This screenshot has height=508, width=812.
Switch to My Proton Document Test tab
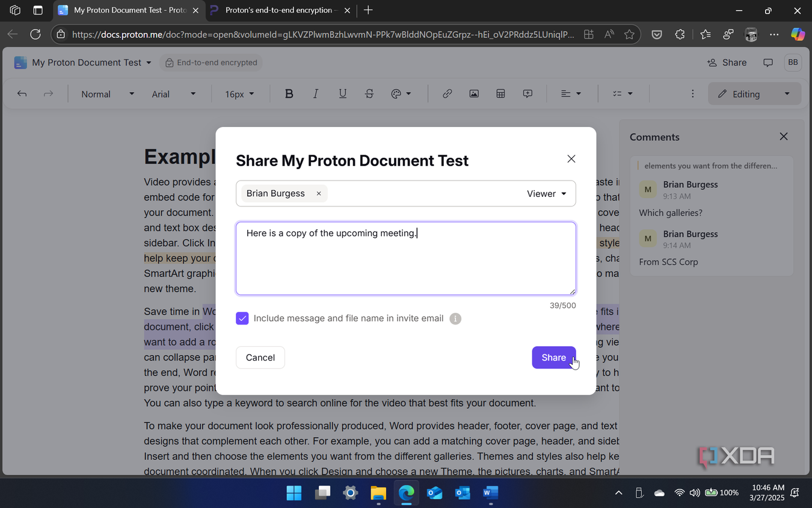[x=129, y=10]
